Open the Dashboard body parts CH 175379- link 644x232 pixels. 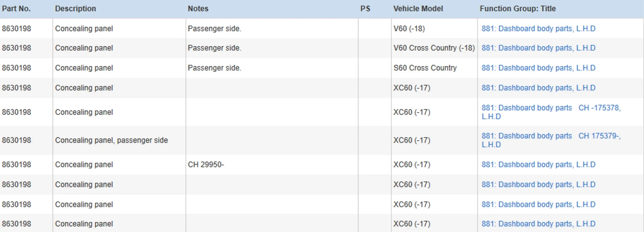pyautogui.click(x=551, y=136)
